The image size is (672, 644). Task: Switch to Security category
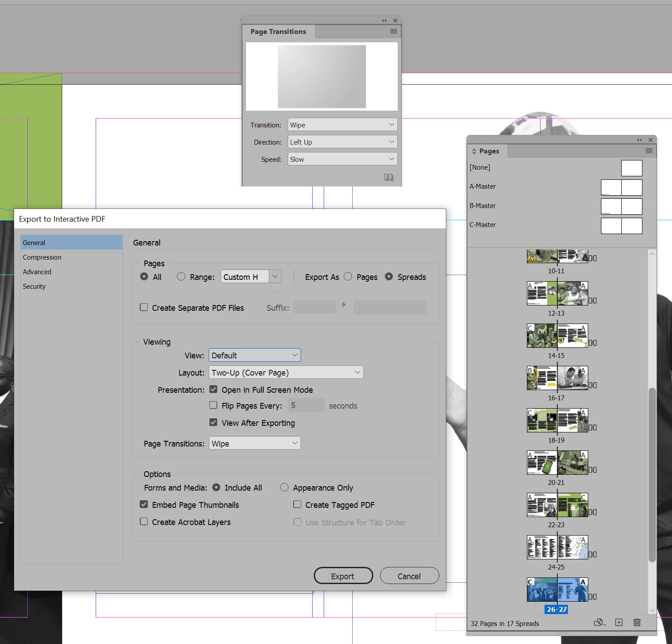[71, 286]
